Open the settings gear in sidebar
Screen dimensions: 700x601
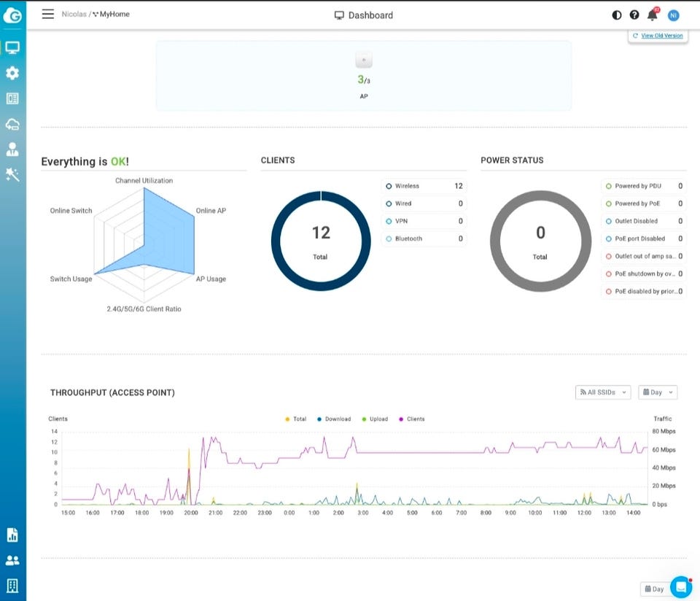(x=12, y=73)
